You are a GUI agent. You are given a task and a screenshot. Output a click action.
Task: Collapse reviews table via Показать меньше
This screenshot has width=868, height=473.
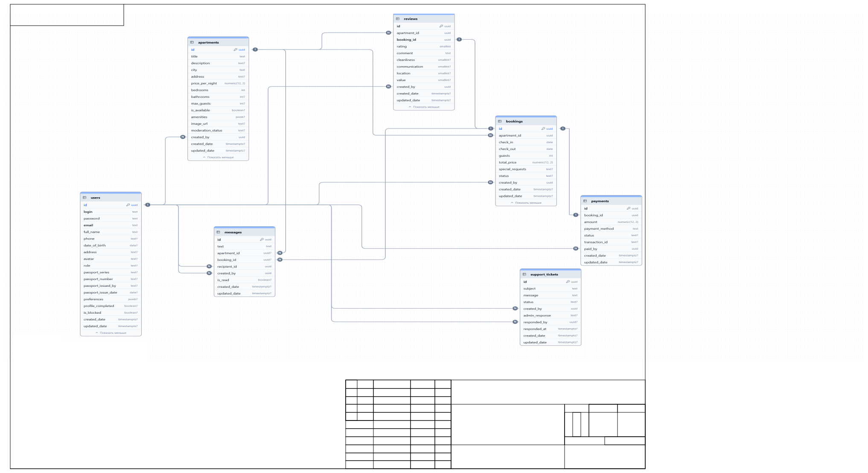424,107
